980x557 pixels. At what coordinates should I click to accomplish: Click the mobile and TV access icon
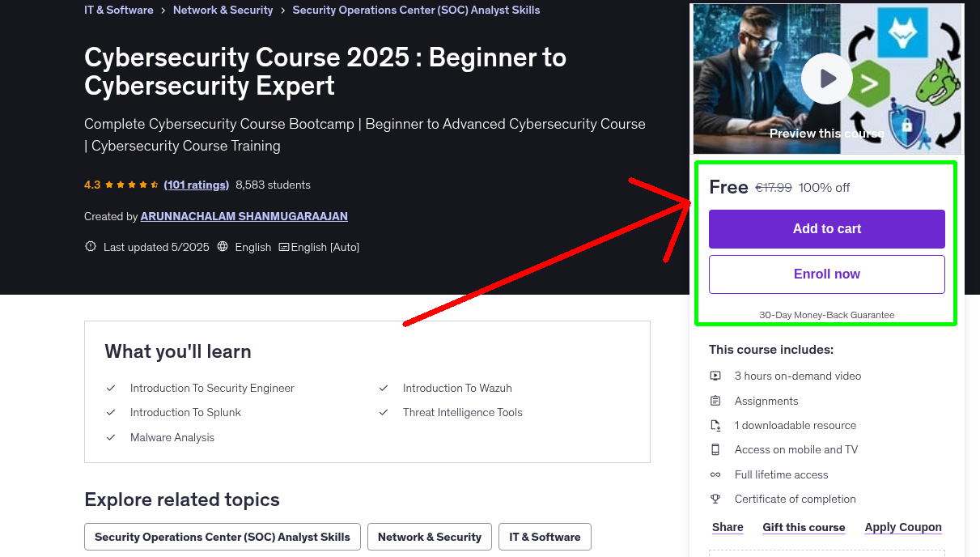pyautogui.click(x=715, y=449)
